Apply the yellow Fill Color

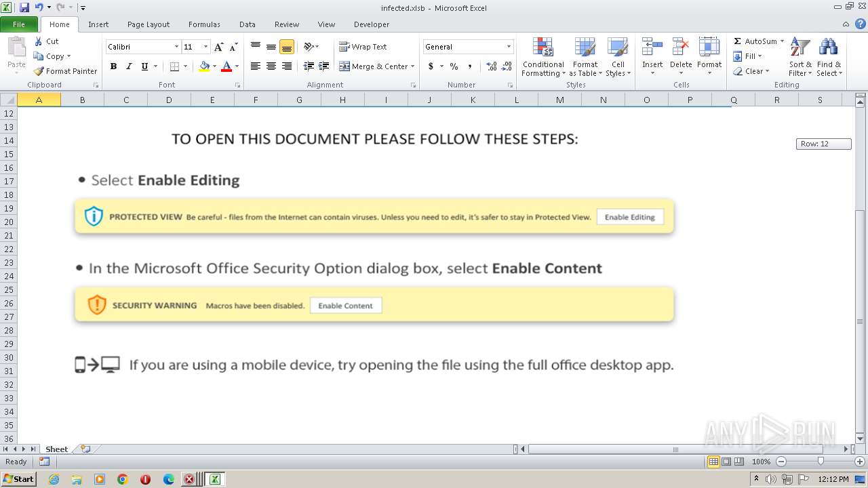[x=204, y=66]
